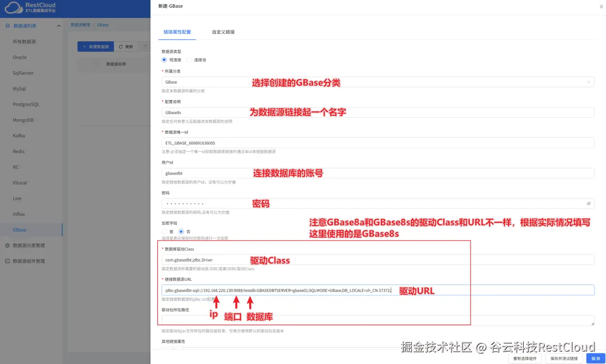The image size is (606, 364).
Task: Open the 所属分类 GBase dropdown
Action: 378,82
